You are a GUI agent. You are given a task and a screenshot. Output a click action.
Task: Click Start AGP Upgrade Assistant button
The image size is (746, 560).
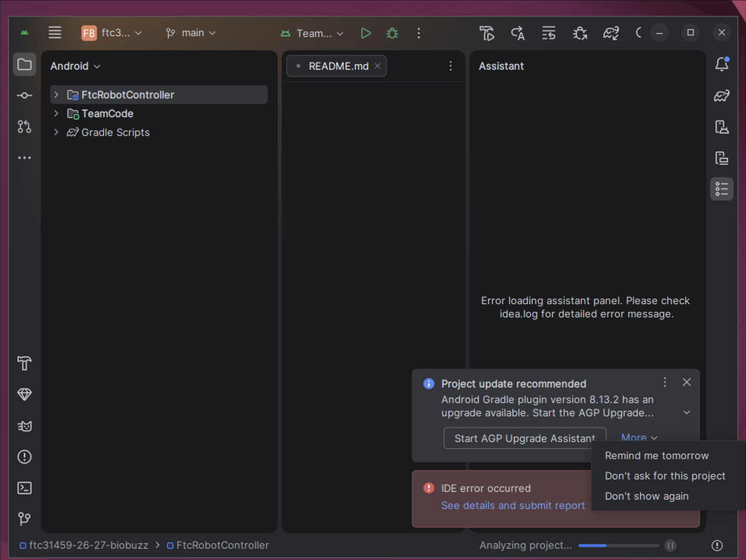524,438
